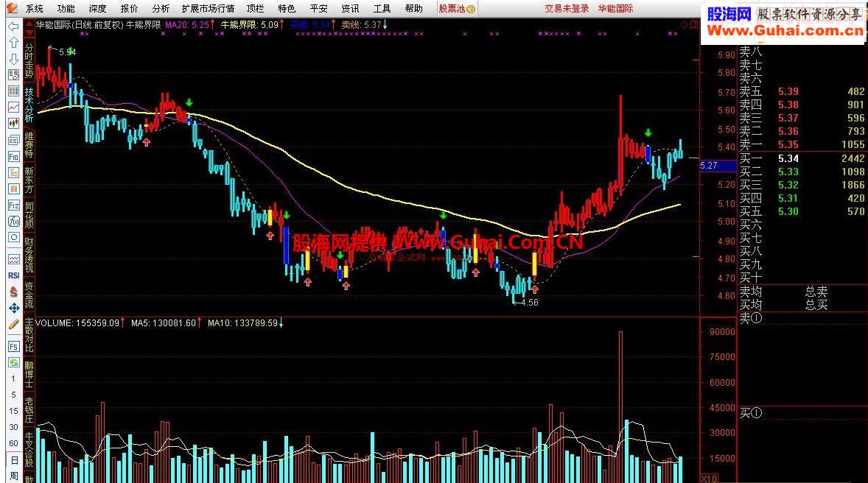This screenshot has height=483, width=868.
Task: Open the f(x) formula manager icon
Action: [13, 222]
